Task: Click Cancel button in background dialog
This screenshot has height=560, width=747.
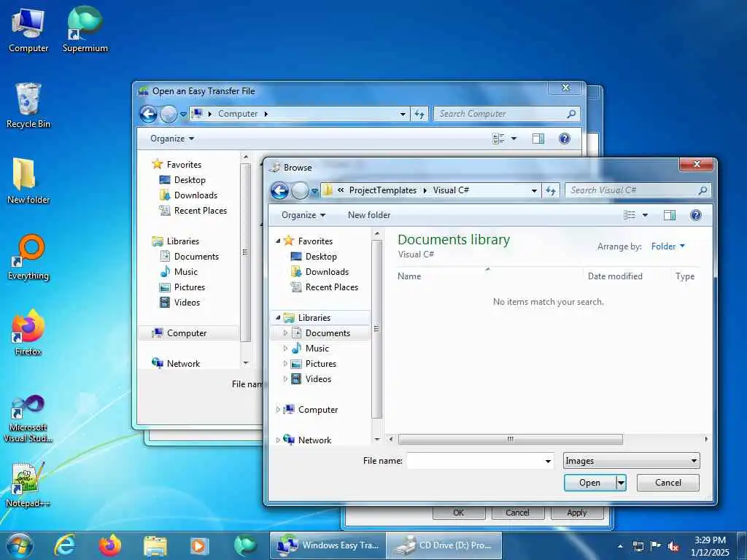Action: [517, 513]
